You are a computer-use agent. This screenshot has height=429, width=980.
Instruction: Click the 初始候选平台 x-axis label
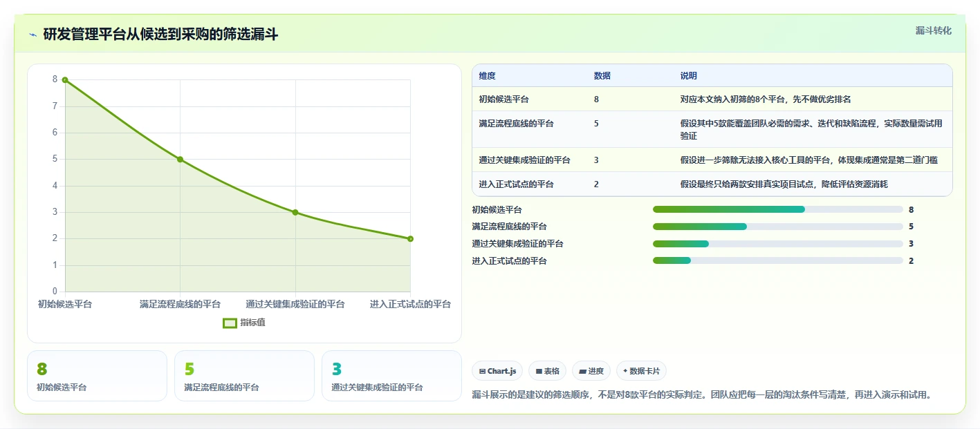(65, 304)
